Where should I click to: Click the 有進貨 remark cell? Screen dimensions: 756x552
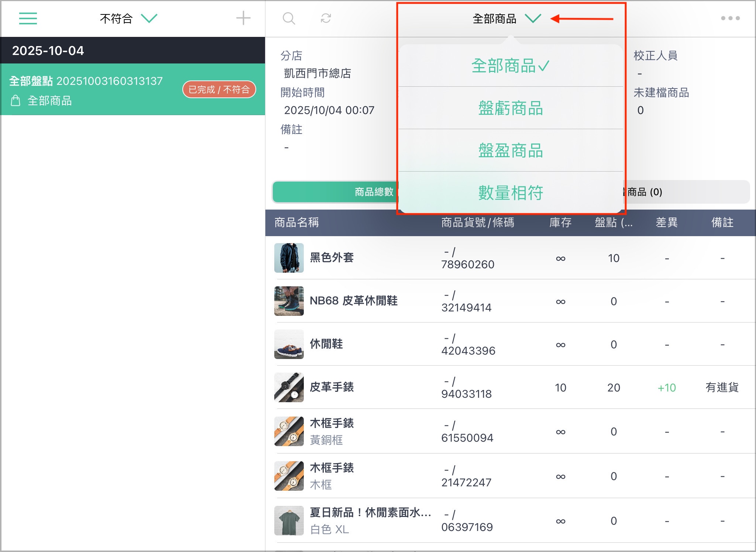[x=722, y=387]
